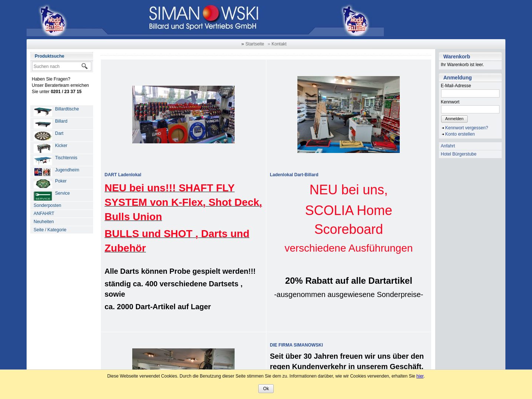
Task: Click the right World of Billard logo
Action: tap(355, 20)
